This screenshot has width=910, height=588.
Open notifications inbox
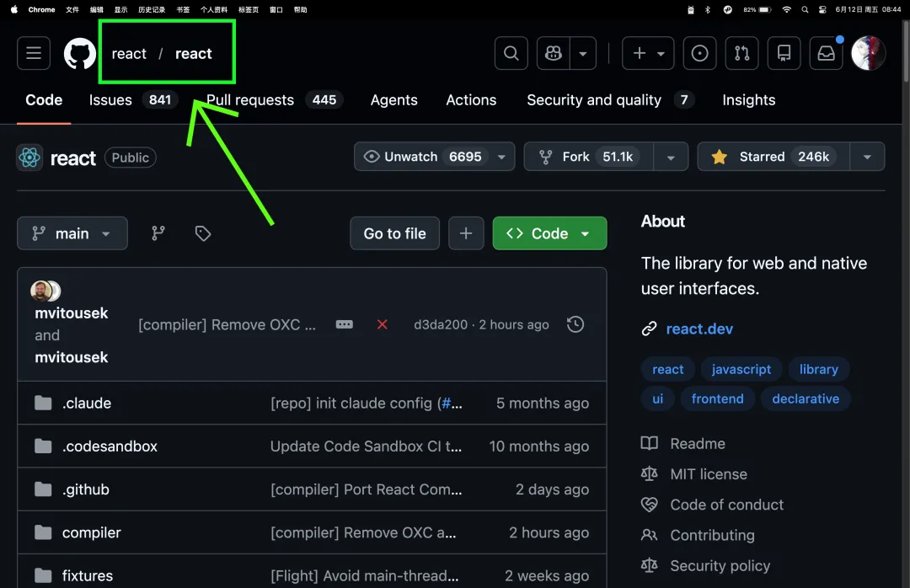coord(827,53)
